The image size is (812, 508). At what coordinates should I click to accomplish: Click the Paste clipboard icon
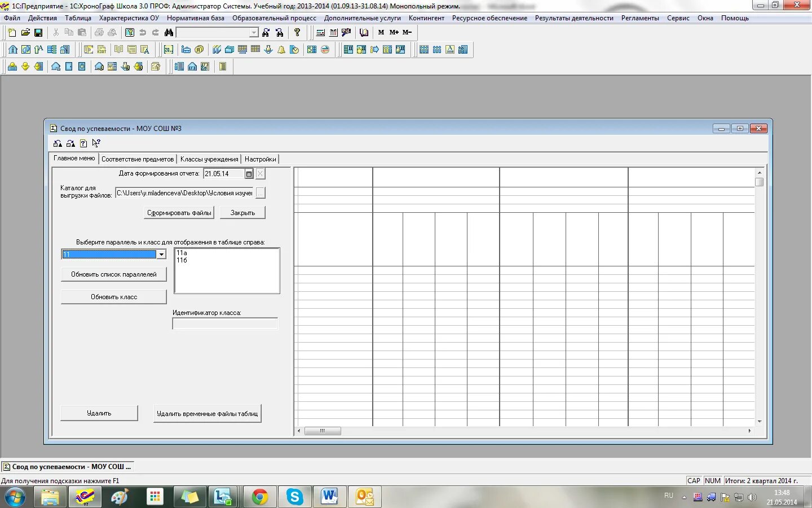82,32
